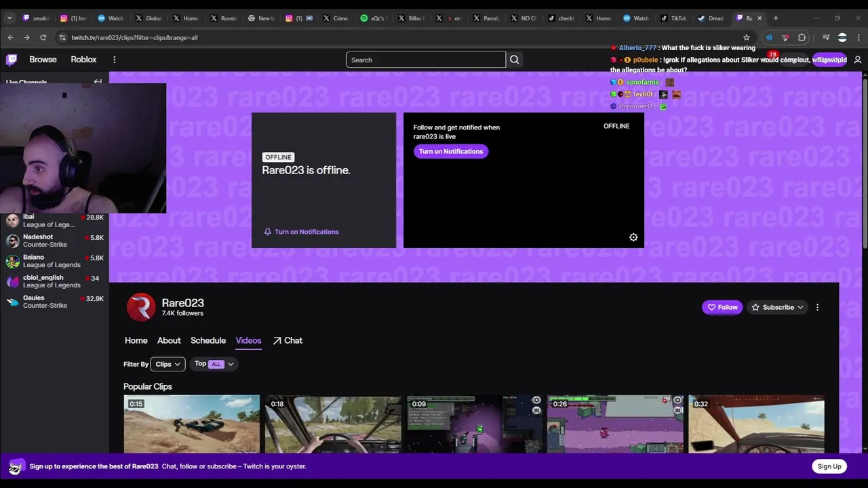
Task: Click the 'Rare023 is offline.' text
Action: (x=306, y=170)
